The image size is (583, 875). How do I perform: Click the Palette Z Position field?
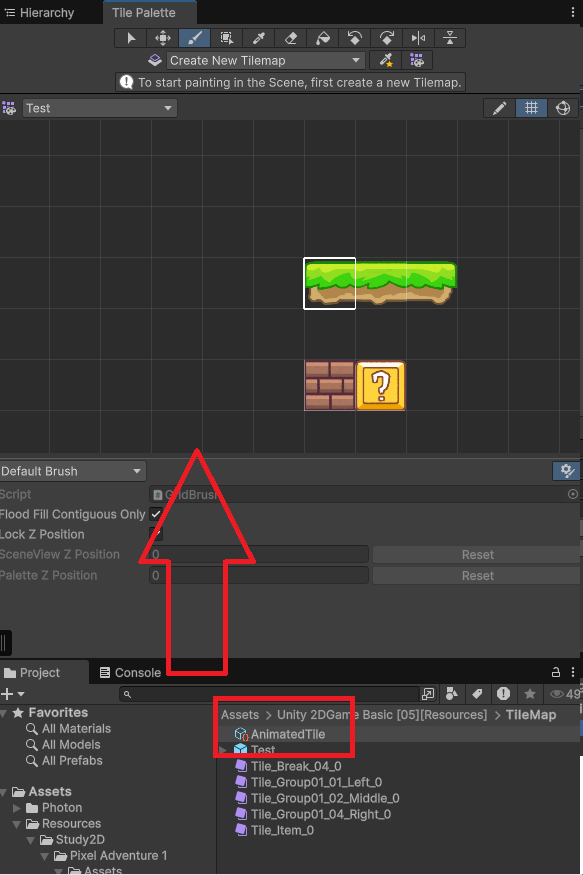click(259, 575)
